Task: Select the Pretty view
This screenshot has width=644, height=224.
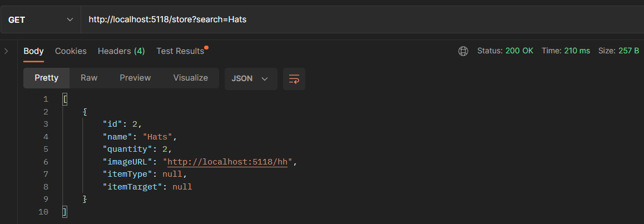Action: coord(46,78)
